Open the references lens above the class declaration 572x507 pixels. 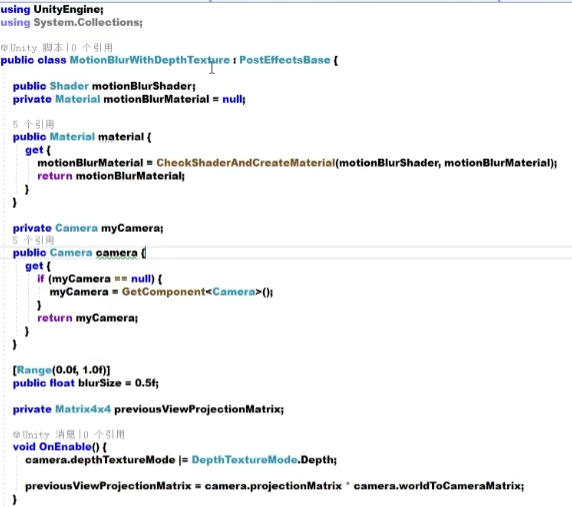pos(92,48)
